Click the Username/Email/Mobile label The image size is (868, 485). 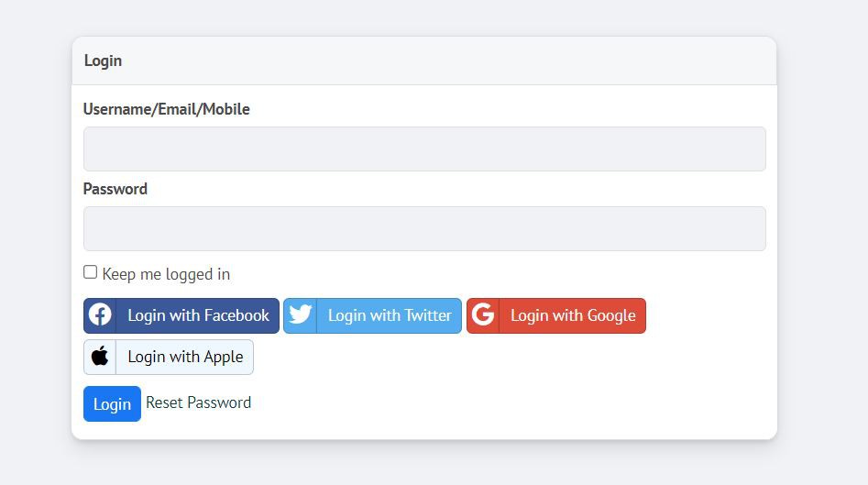click(x=166, y=109)
